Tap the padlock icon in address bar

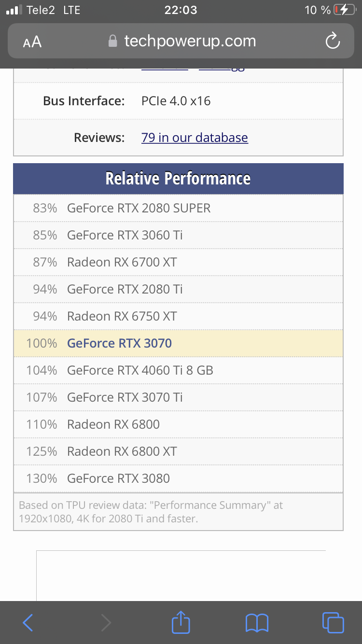point(113,41)
